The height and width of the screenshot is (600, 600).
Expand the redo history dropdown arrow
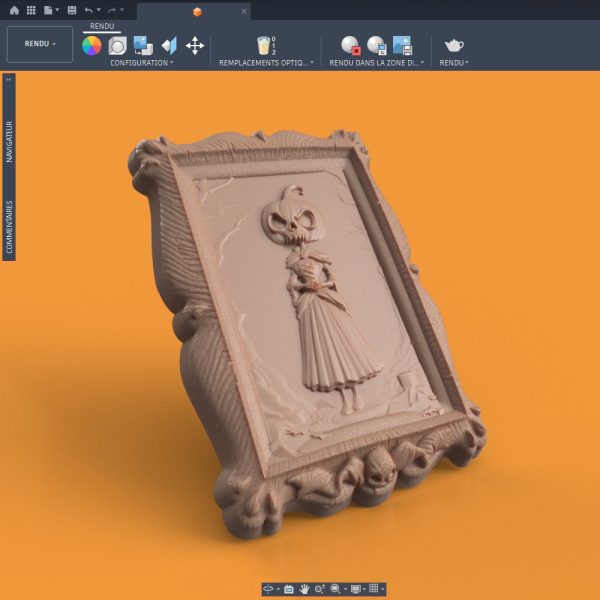122,10
